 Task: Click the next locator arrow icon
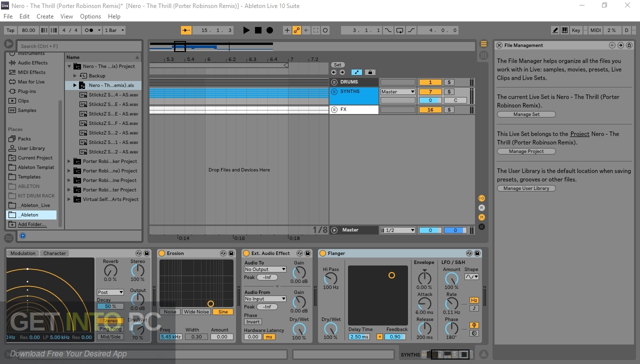(342, 72)
